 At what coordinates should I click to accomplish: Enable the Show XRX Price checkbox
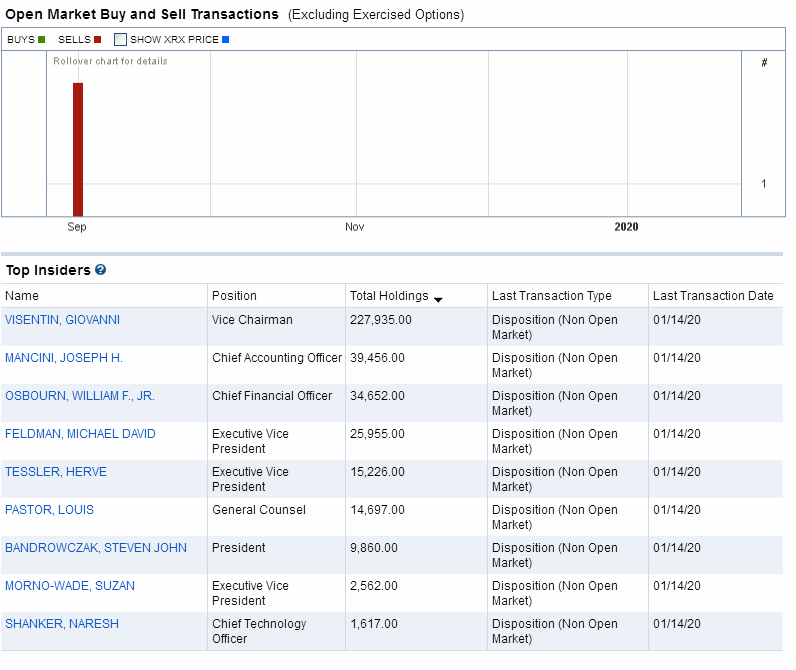pos(120,40)
